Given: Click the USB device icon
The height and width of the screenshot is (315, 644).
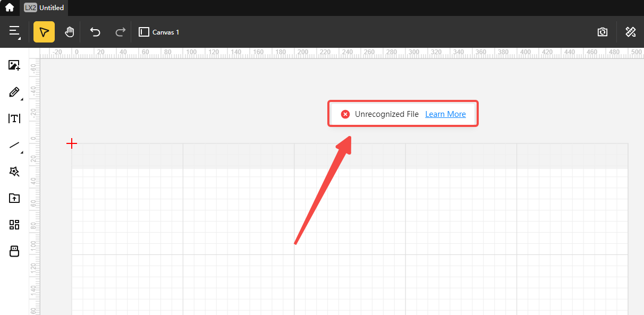Looking at the screenshot, I should point(14,251).
